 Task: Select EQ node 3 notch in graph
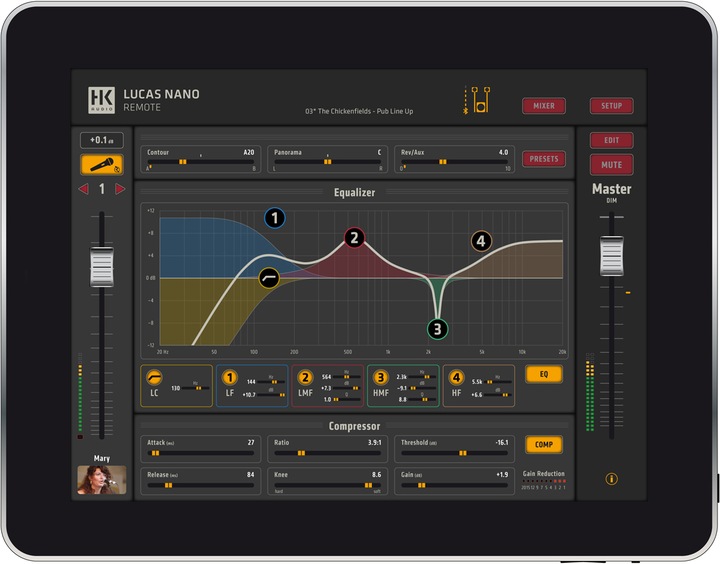point(437,329)
